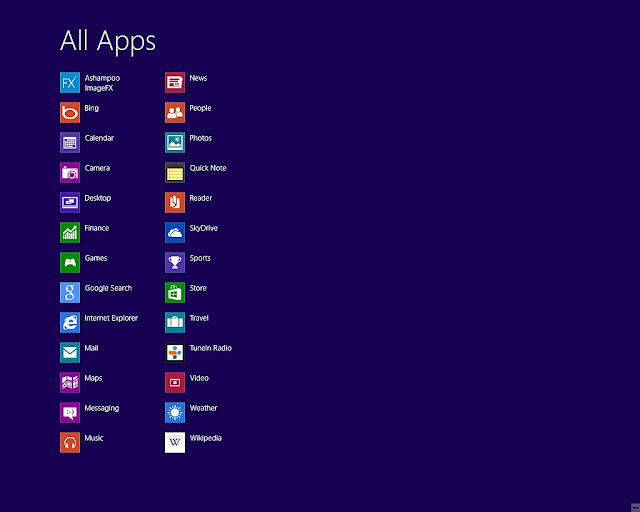640x512 pixels.
Task: Launch the Games controller icon
Action: [x=70, y=263]
